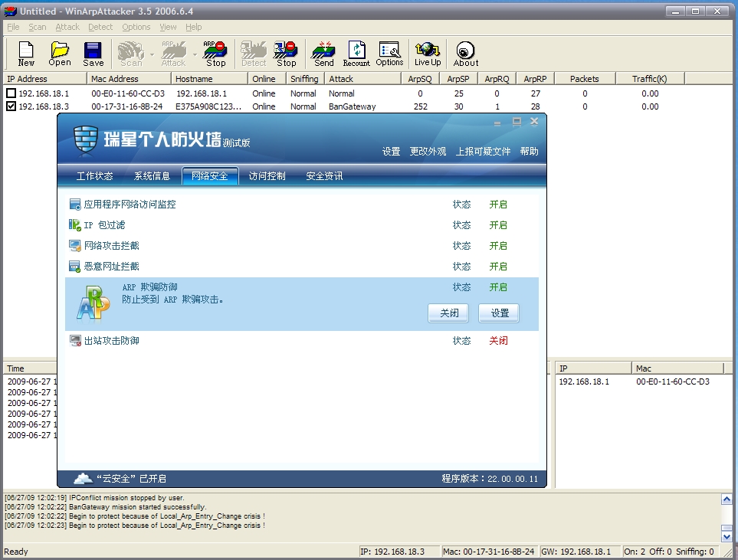The width and height of the screenshot is (738, 560).
Task: Click the BanGateway attack cell
Action: [352, 106]
